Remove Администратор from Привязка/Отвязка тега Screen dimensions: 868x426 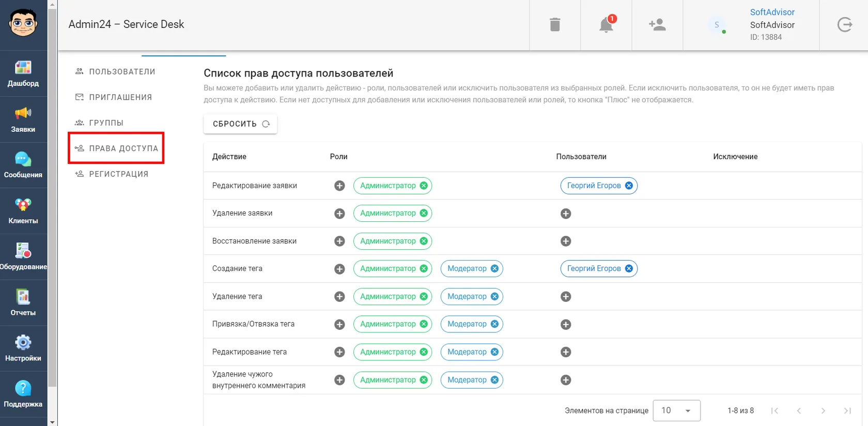tap(424, 324)
